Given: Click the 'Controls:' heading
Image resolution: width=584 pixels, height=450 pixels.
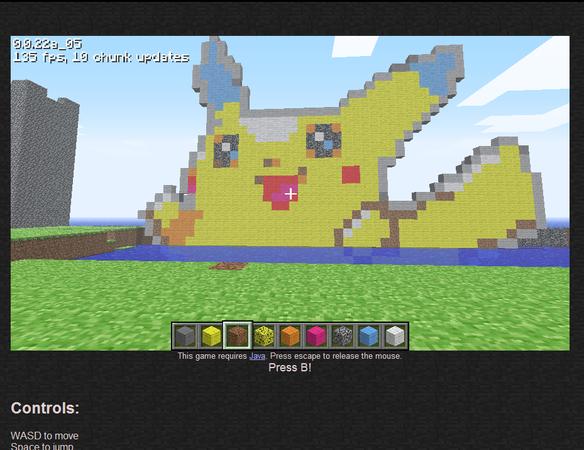Looking at the screenshot, I should click(x=45, y=408).
